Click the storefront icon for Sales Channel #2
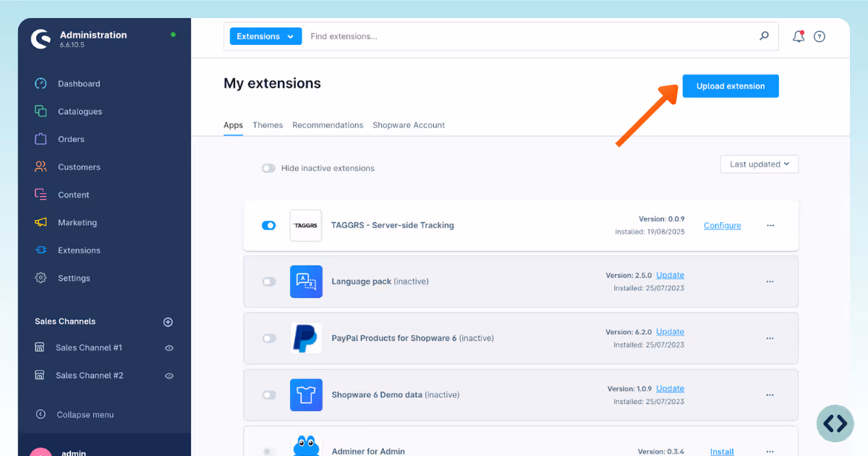 tap(40, 376)
